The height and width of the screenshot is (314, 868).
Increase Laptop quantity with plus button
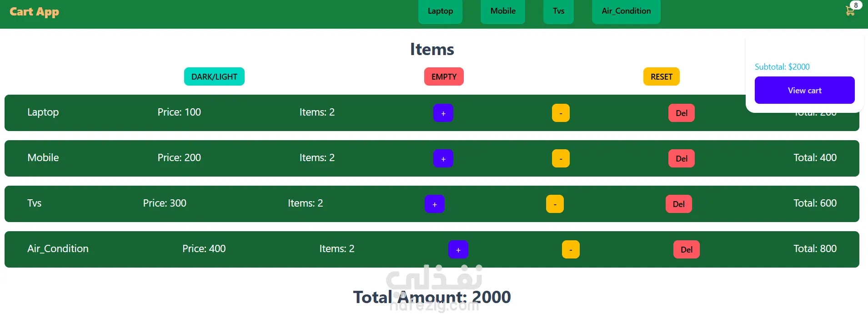(x=443, y=113)
